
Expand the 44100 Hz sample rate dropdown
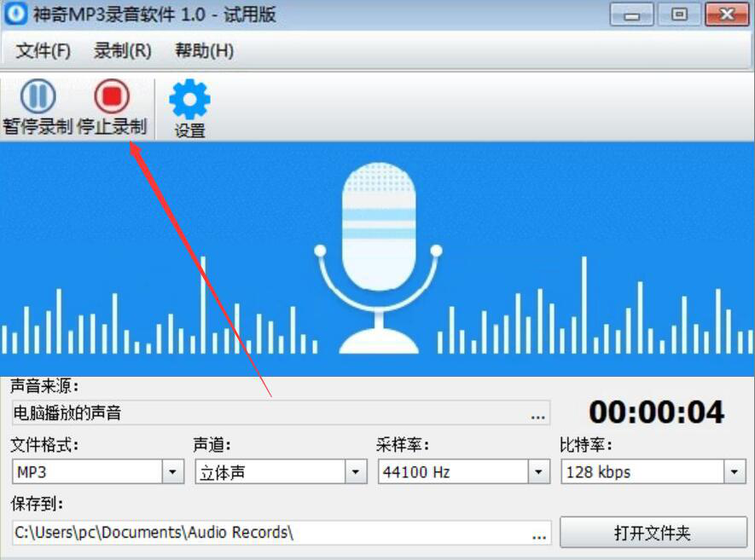(x=539, y=472)
